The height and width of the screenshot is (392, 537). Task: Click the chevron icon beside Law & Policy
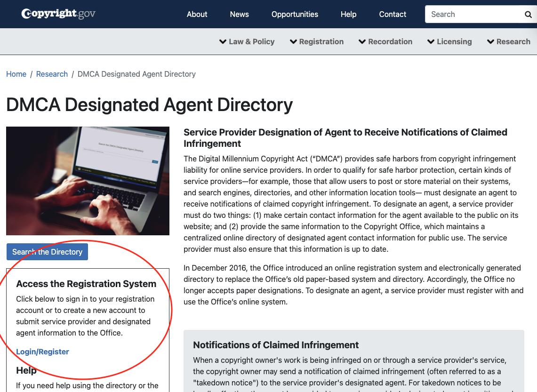point(223,42)
